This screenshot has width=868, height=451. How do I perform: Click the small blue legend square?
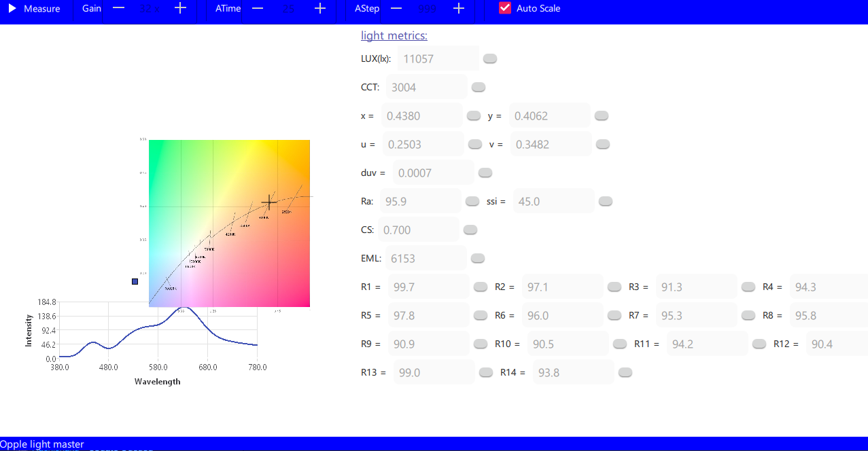tap(135, 281)
